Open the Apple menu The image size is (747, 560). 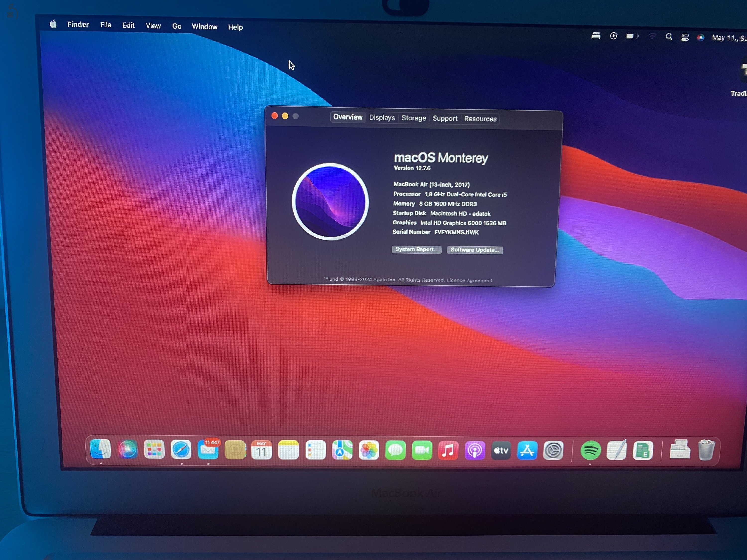coord(53,24)
